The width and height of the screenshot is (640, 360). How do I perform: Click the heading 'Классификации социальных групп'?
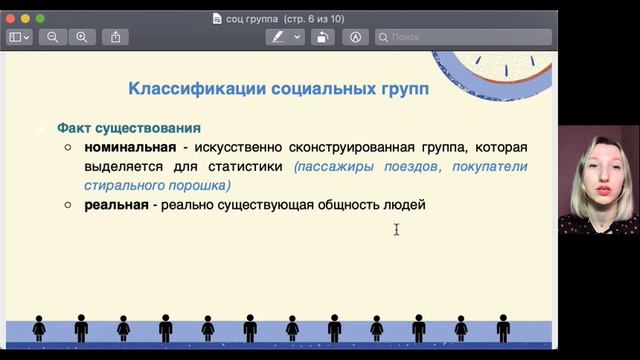click(x=279, y=89)
